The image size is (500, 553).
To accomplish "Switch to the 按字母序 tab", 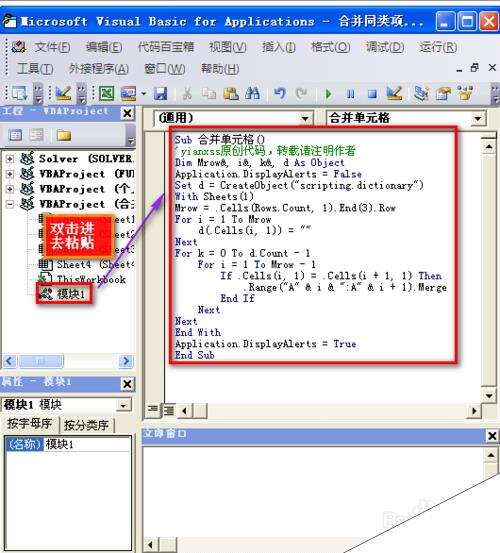I will [30, 424].
